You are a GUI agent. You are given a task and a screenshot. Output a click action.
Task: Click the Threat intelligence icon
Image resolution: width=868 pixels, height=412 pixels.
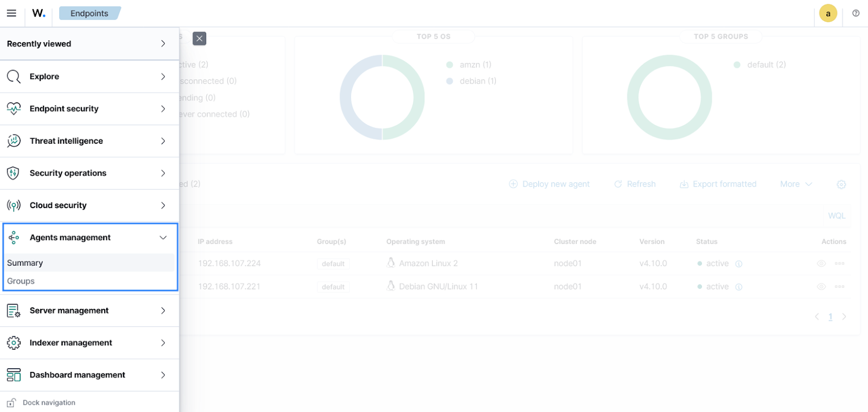(14, 141)
